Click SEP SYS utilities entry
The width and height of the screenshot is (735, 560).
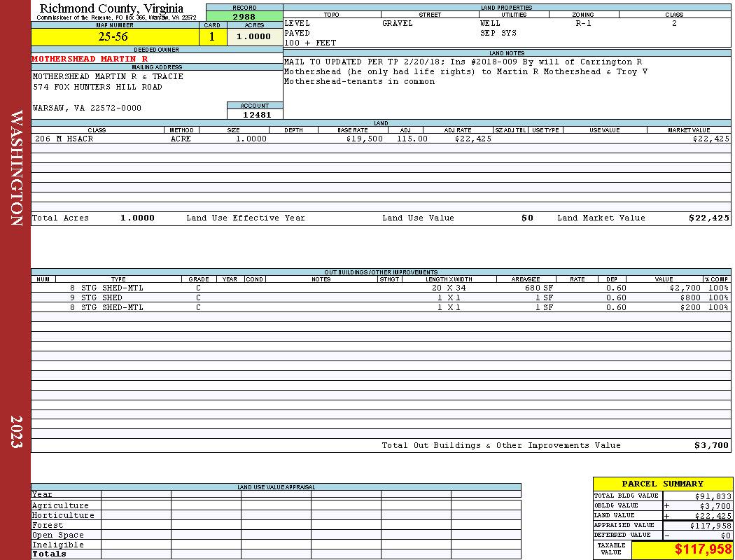tap(498, 33)
